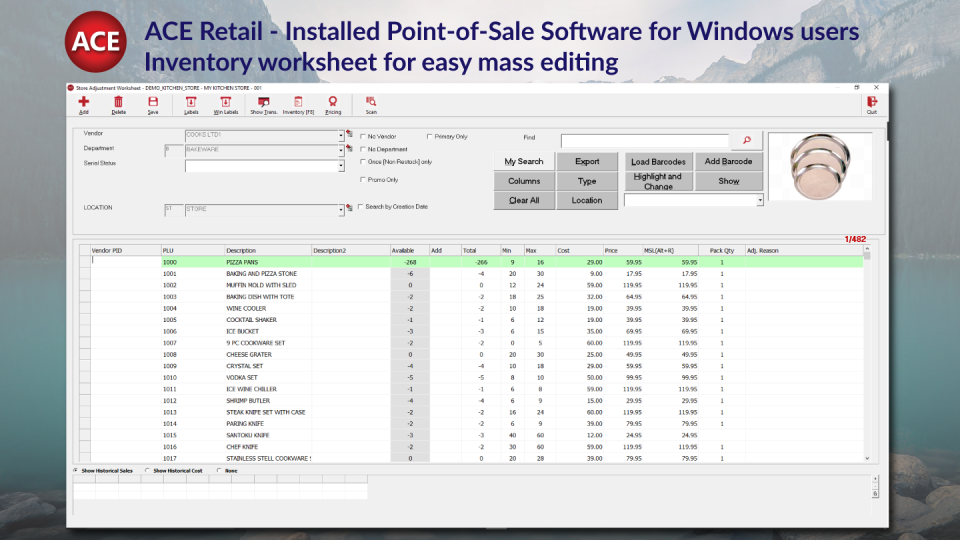Select the Show Historical Cost radio button
This screenshot has width=960, height=540.
point(148,469)
